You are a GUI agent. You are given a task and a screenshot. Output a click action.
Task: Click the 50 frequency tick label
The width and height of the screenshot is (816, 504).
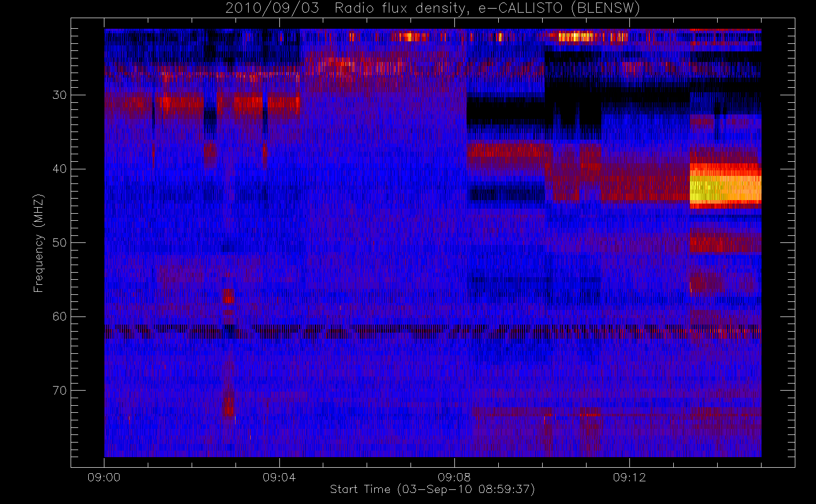tap(60, 243)
